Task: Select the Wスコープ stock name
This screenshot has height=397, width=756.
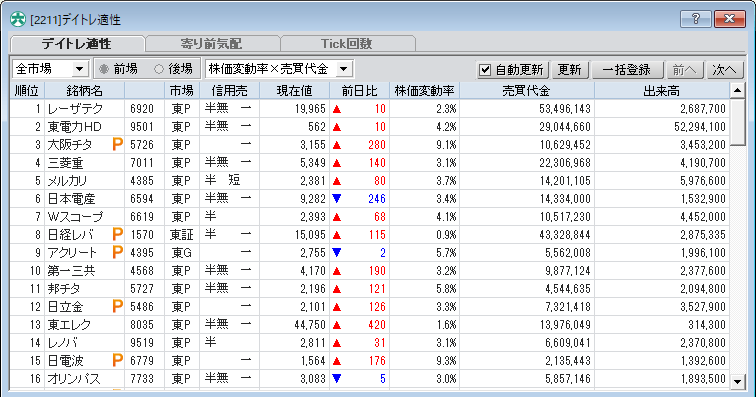Action: [x=75, y=217]
